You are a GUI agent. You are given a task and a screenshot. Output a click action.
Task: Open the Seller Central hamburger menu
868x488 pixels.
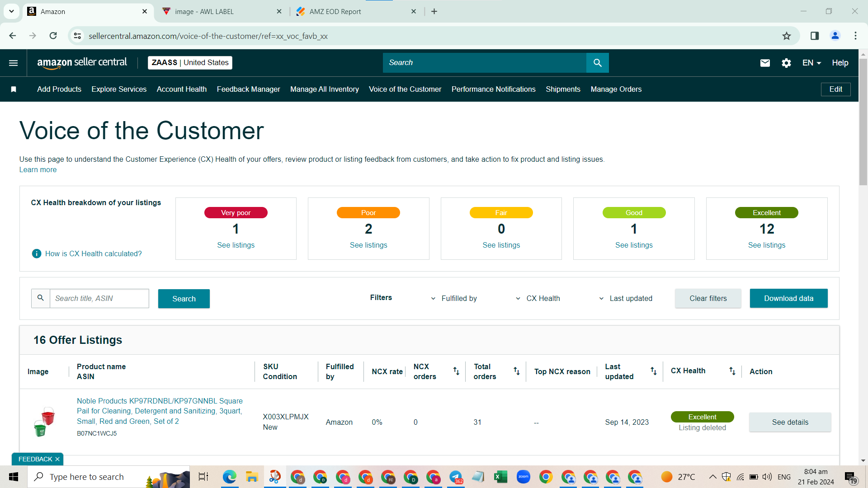14,63
